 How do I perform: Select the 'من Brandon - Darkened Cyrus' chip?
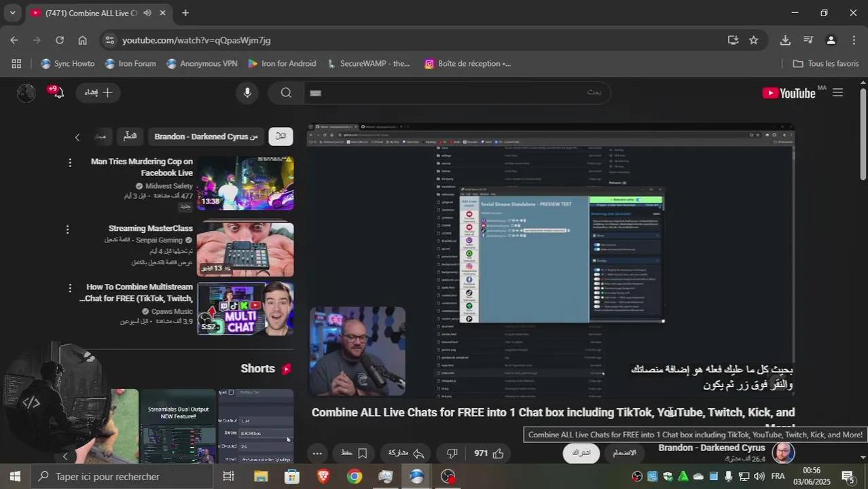click(x=206, y=137)
